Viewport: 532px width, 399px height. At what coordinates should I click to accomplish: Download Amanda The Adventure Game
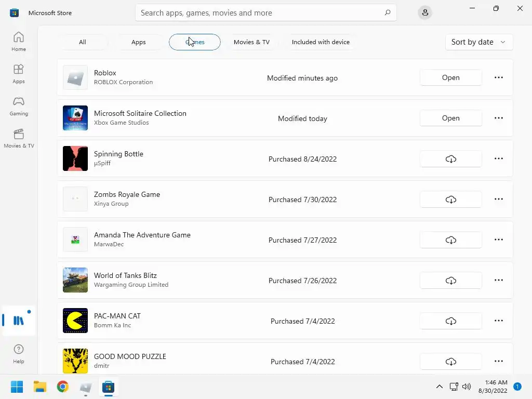tap(450, 240)
